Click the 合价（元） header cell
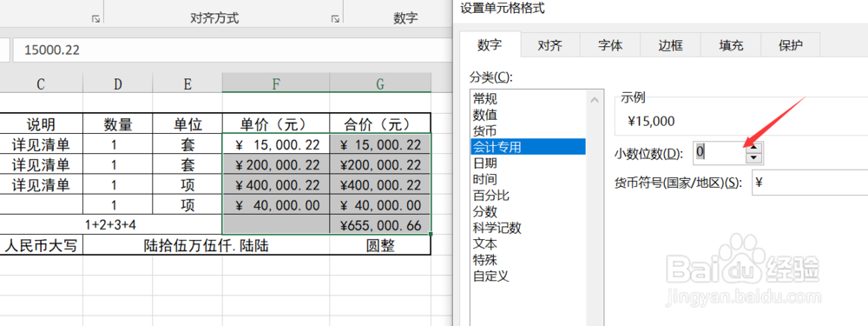 (380, 123)
